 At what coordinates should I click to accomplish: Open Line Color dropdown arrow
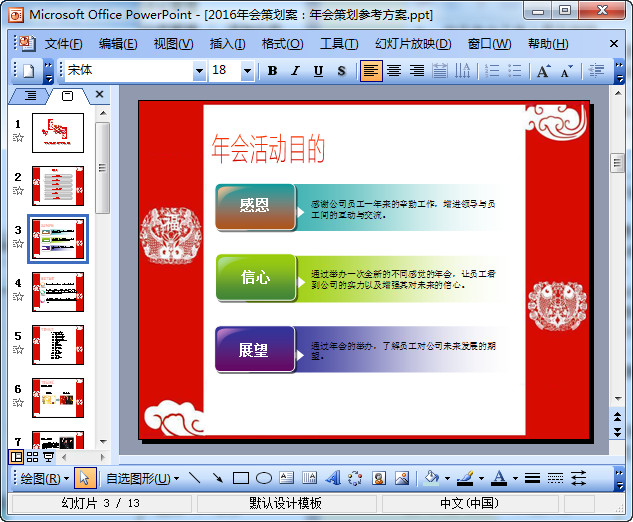coord(481,478)
